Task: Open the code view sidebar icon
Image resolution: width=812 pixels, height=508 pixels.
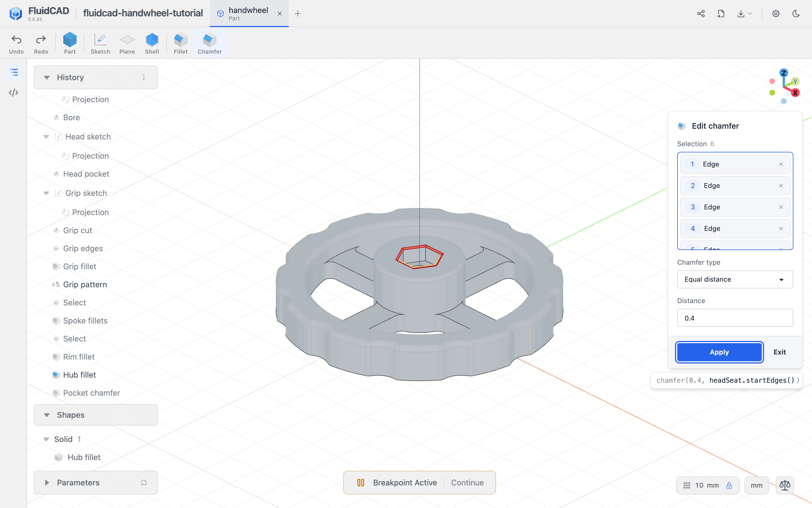Action: [x=14, y=92]
